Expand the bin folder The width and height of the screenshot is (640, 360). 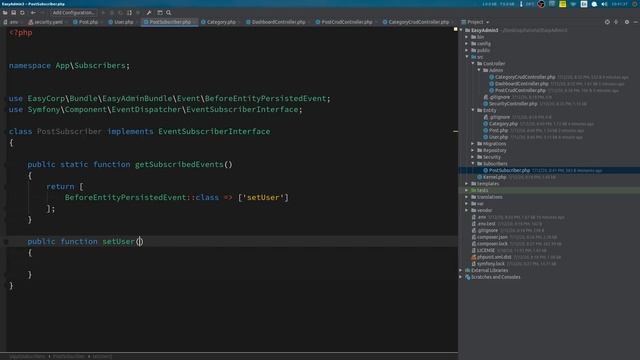click(x=467, y=37)
